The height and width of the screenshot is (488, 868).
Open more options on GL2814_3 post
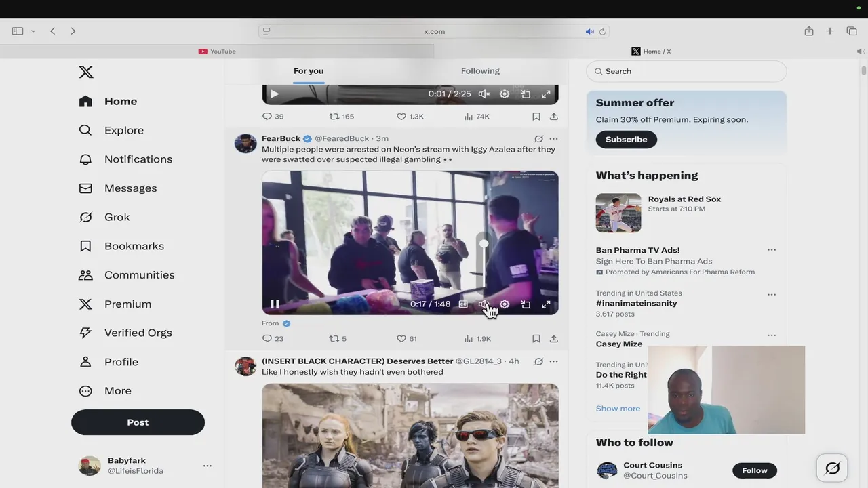pos(553,361)
